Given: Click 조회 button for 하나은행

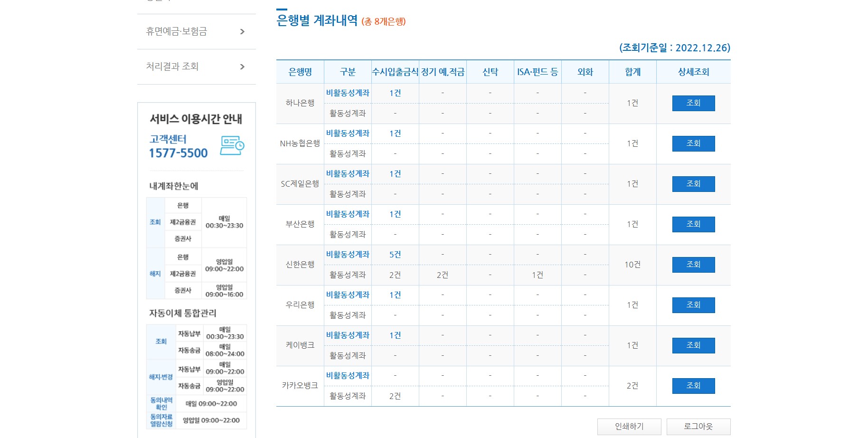Looking at the screenshot, I should coord(693,103).
